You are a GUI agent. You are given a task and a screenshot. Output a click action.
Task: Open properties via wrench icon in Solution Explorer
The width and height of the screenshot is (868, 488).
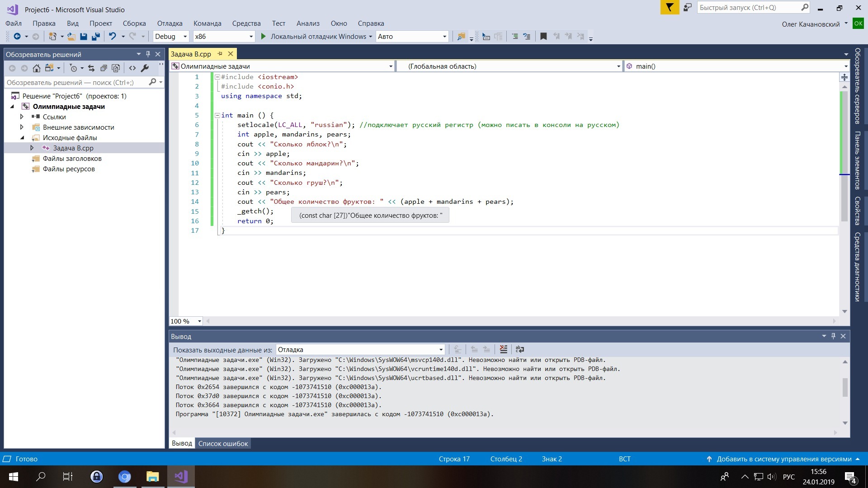click(x=145, y=68)
